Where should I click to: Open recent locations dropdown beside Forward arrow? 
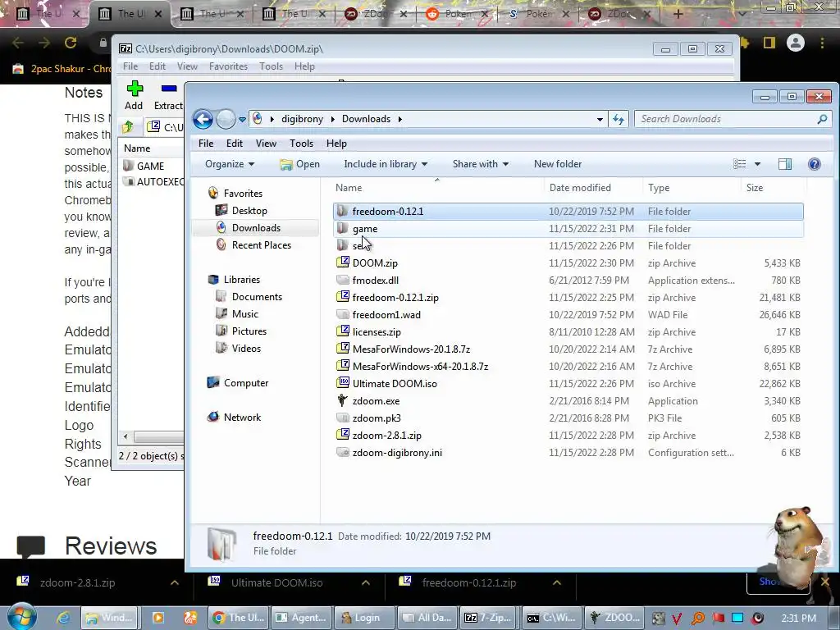tap(242, 120)
